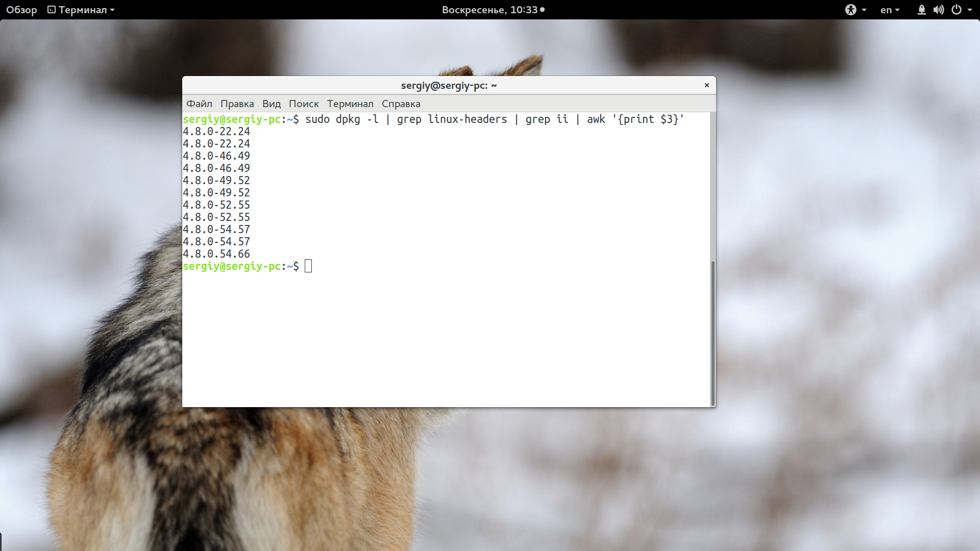Click the terminal cursor at the prompt
980x551 pixels.
click(308, 266)
